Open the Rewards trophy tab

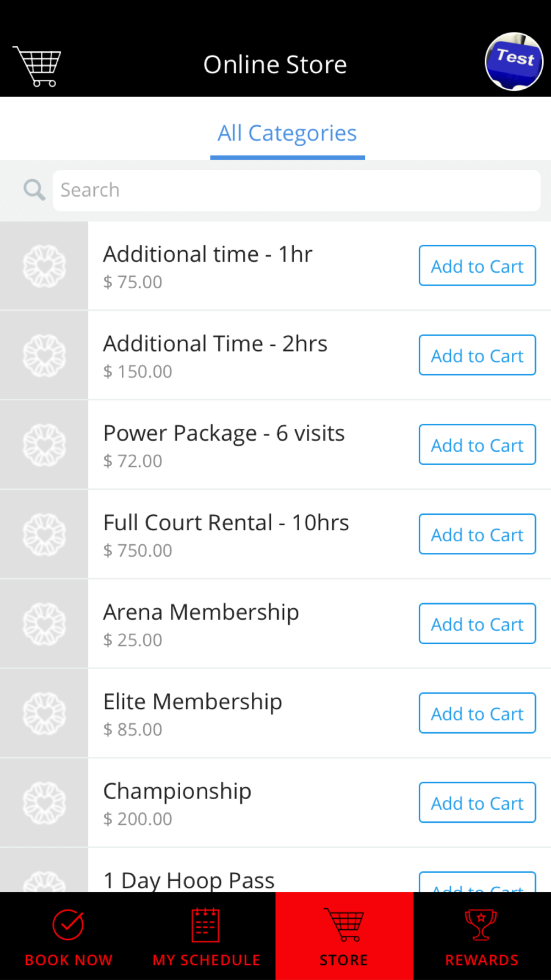[x=482, y=936]
